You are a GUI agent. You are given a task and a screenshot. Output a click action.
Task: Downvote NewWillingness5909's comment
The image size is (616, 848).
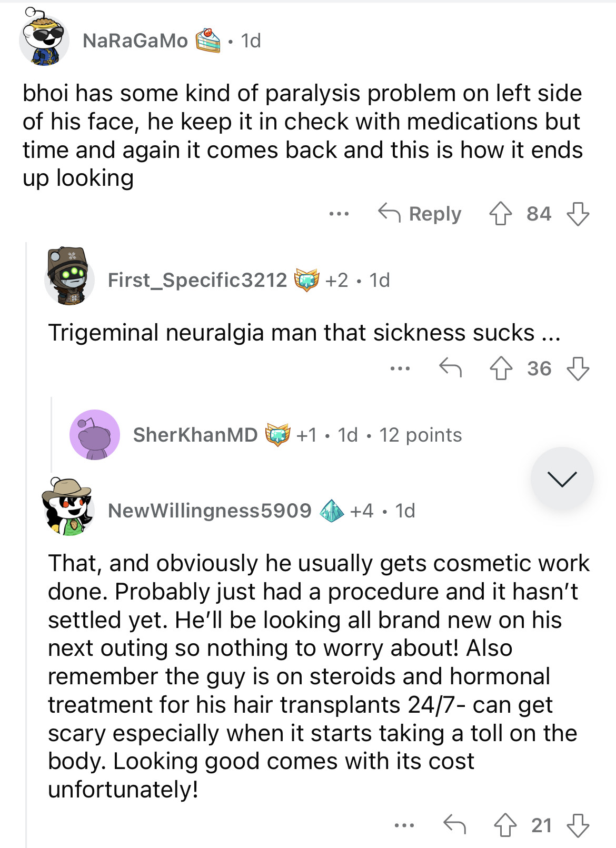(x=578, y=825)
